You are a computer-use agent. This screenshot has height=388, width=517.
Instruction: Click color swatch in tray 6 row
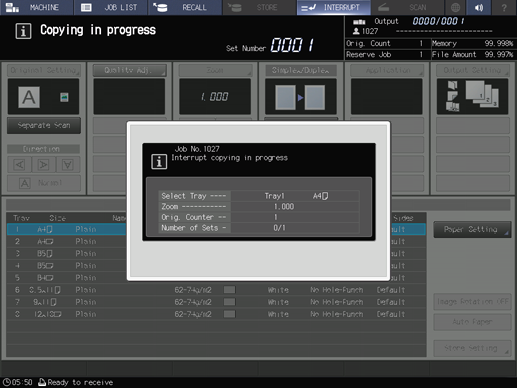[229, 290]
